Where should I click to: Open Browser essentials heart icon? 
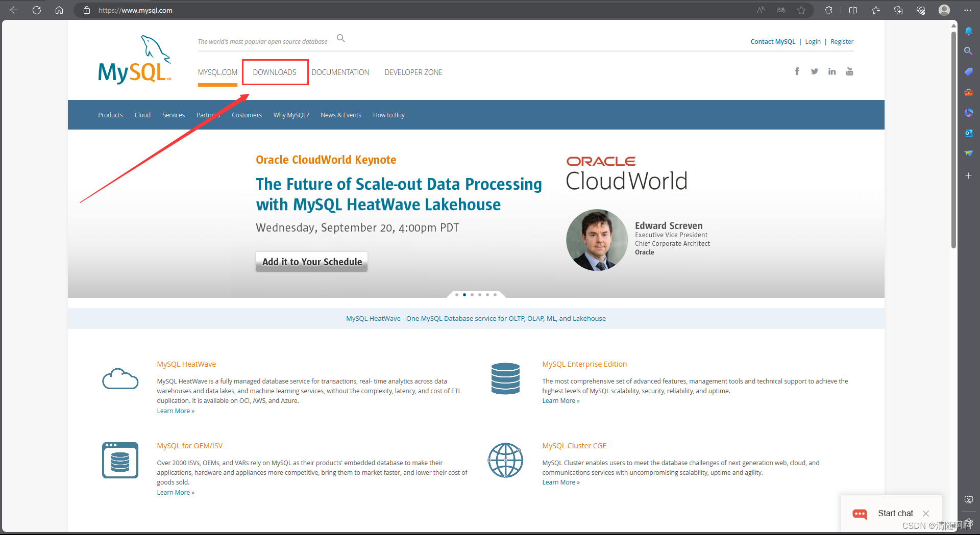[921, 10]
